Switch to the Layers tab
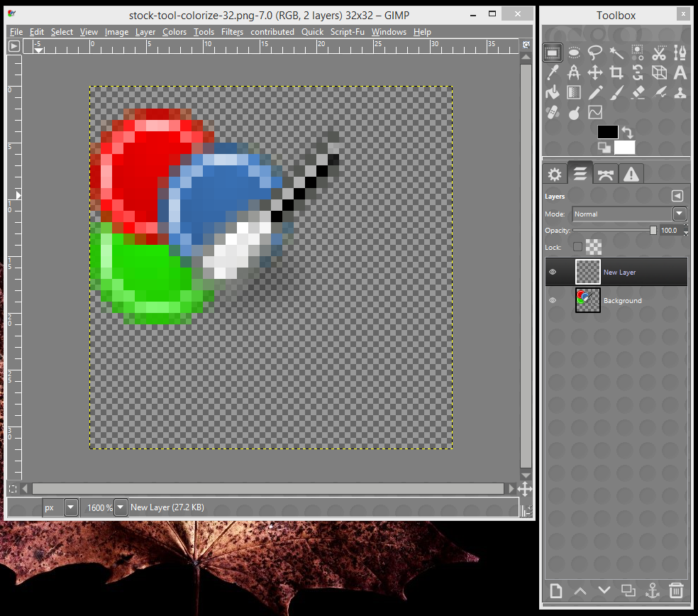Viewport: 698px width, 616px height. [580, 173]
